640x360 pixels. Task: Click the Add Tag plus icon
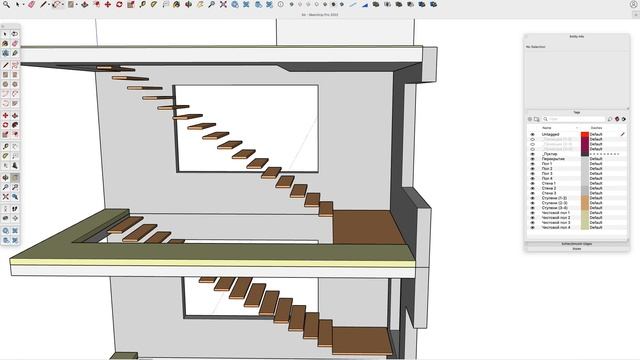coord(530,119)
